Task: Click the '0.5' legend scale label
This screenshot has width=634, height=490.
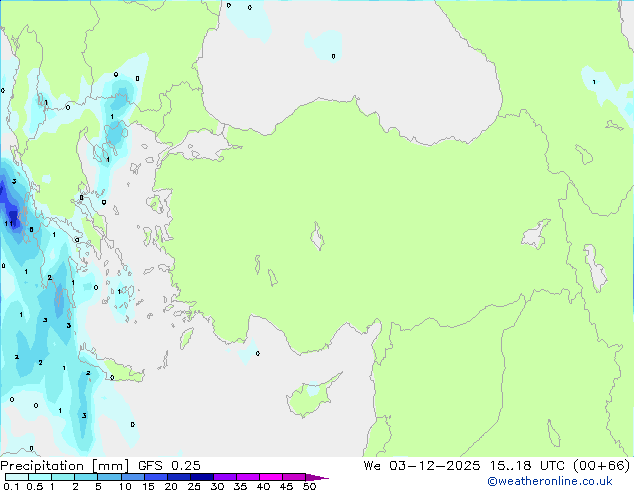Action: click(x=35, y=486)
